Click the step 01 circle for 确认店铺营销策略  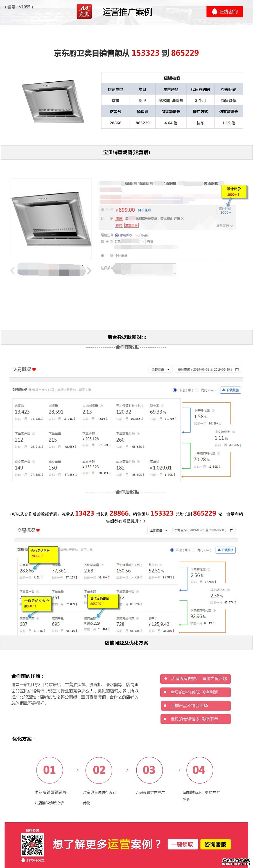pyautogui.click(x=49, y=770)
